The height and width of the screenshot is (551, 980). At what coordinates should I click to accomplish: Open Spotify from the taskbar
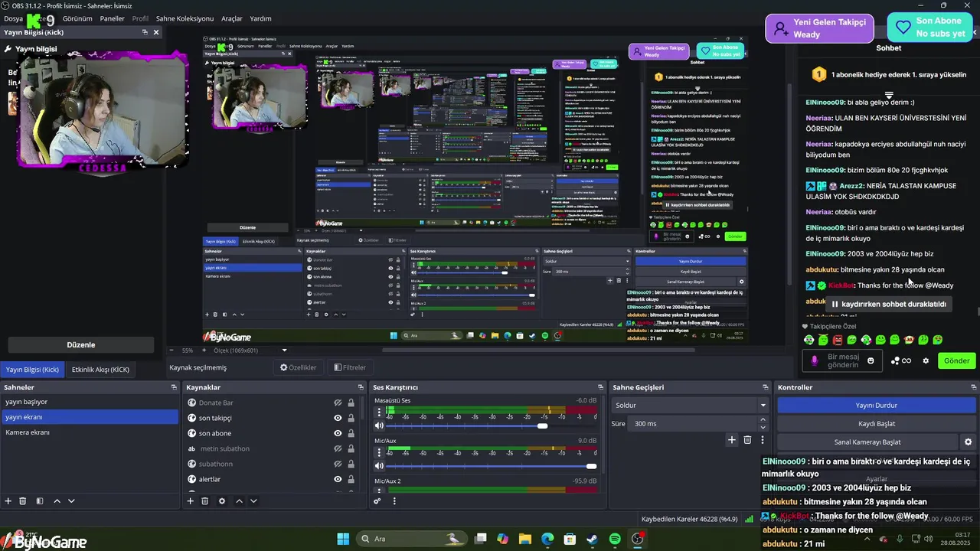click(615, 539)
